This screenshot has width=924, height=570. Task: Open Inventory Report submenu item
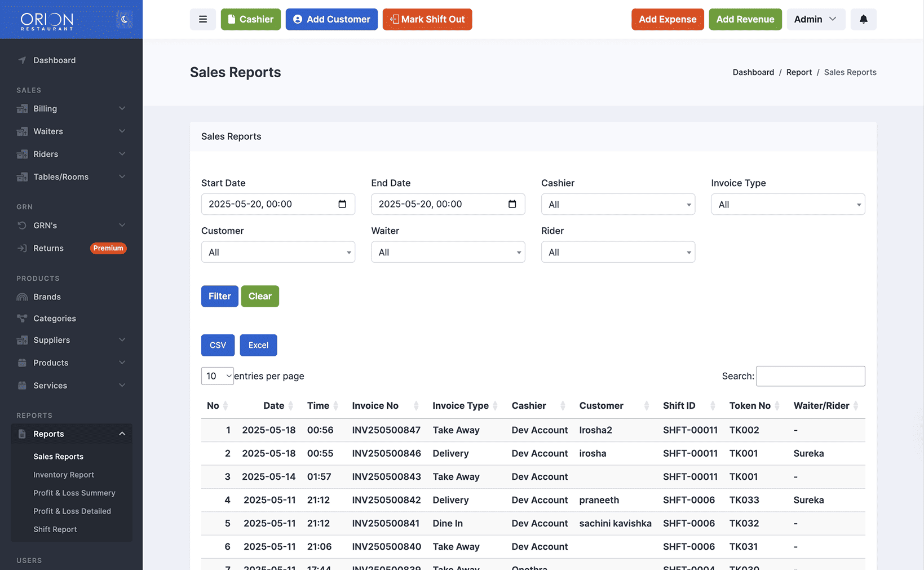click(64, 475)
